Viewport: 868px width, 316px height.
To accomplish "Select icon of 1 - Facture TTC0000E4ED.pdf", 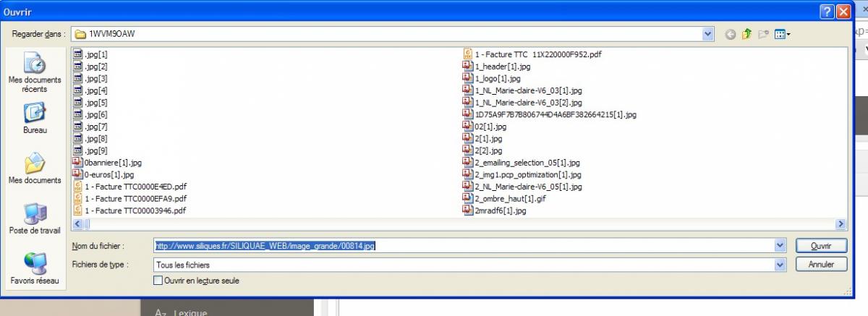I will coord(78,187).
